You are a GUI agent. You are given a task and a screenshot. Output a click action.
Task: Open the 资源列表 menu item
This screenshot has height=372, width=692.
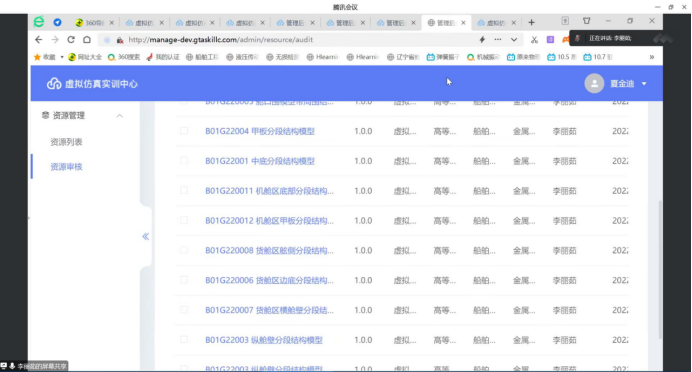[66, 142]
